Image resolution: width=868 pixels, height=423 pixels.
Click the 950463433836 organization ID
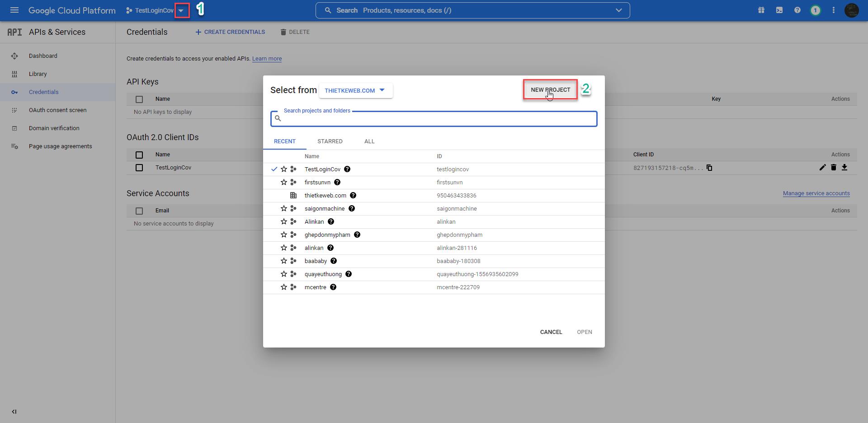coord(456,196)
